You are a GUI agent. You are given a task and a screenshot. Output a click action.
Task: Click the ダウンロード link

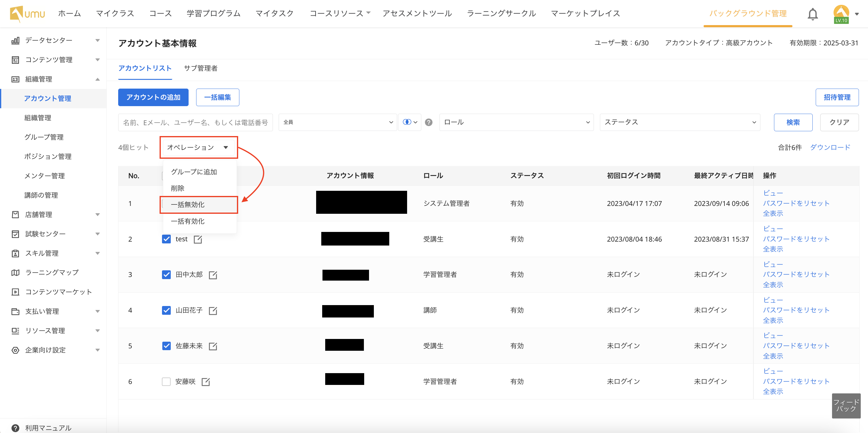[830, 147]
